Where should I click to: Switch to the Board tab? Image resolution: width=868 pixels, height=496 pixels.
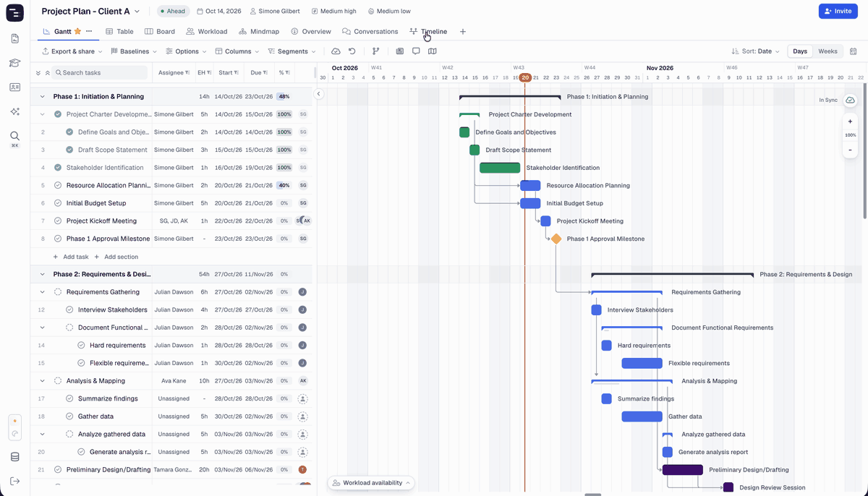(160, 32)
